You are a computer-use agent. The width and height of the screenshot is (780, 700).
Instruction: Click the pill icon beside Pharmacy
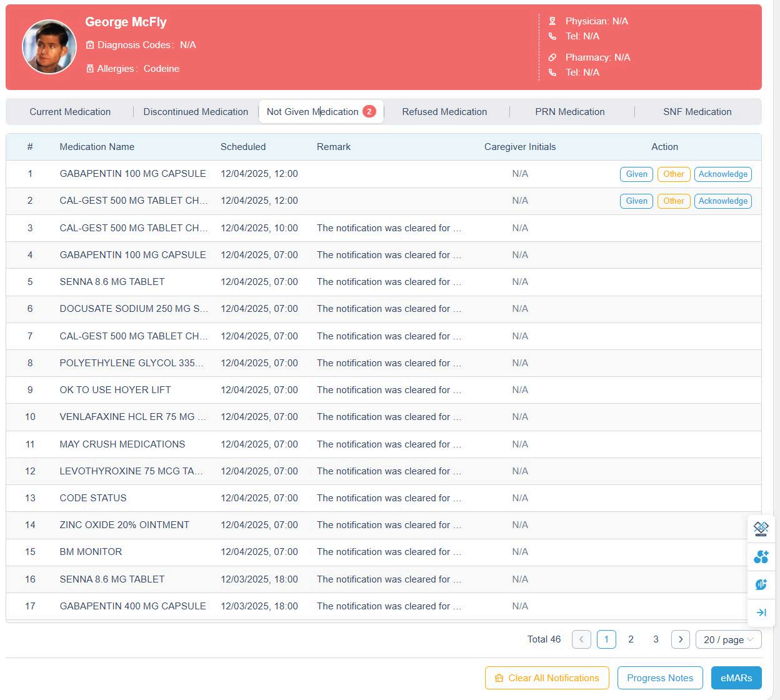click(x=552, y=57)
